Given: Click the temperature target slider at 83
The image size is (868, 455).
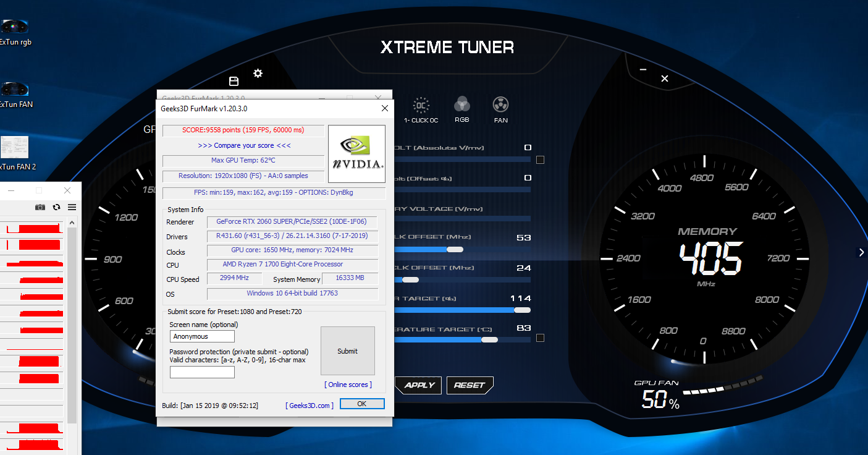Looking at the screenshot, I should 489,339.
